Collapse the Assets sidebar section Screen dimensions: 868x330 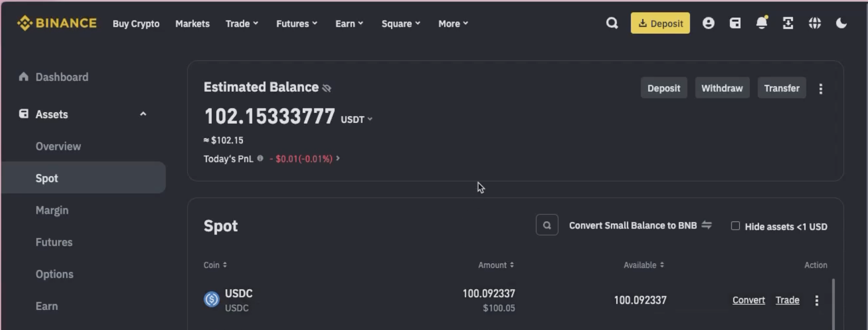(x=143, y=114)
